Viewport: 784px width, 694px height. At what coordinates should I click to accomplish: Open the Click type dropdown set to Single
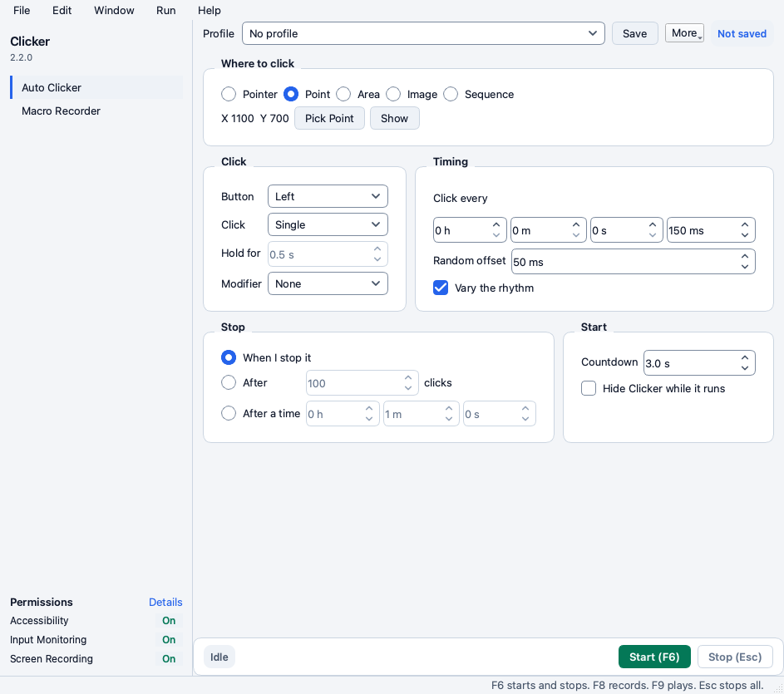pyautogui.click(x=328, y=225)
